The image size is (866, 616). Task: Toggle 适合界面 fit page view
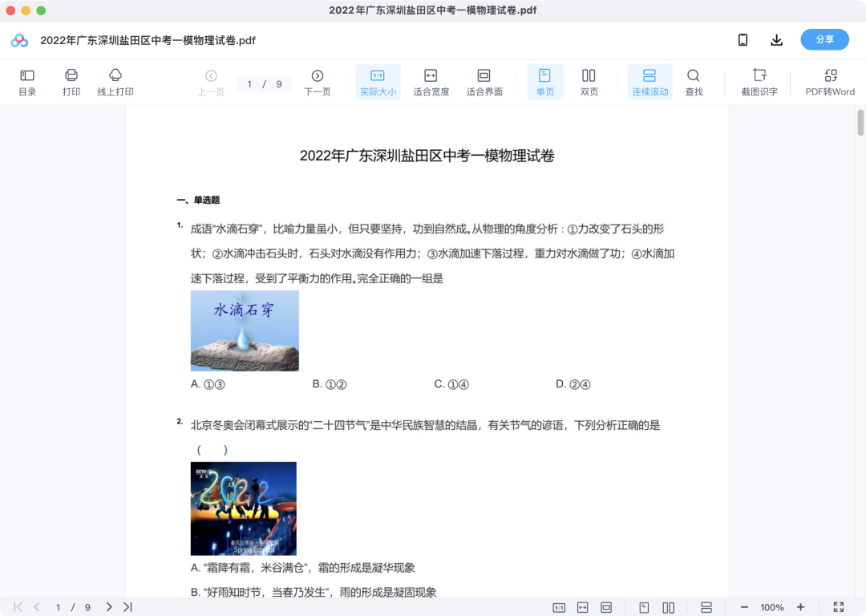[x=484, y=83]
